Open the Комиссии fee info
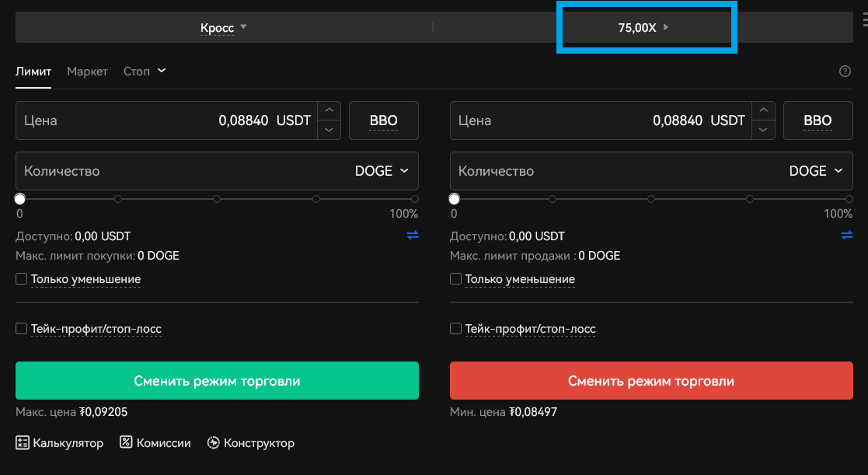The image size is (868, 475). point(155,442)
